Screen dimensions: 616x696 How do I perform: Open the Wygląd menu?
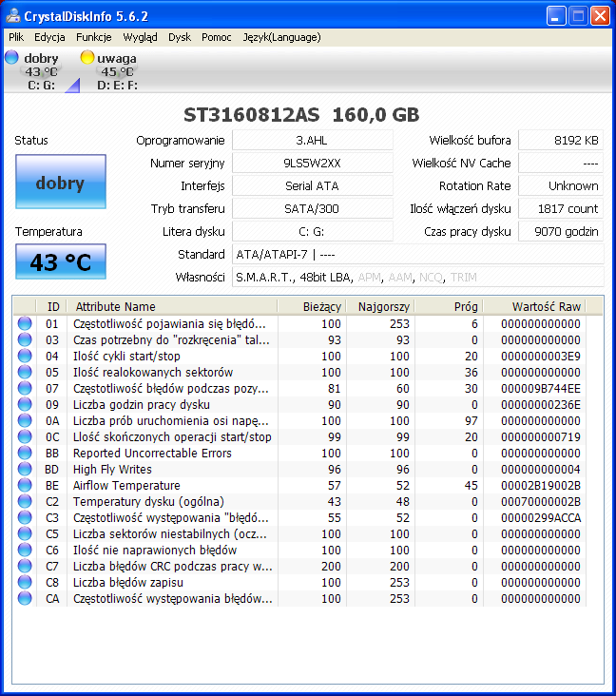click(x=140, y=37)
